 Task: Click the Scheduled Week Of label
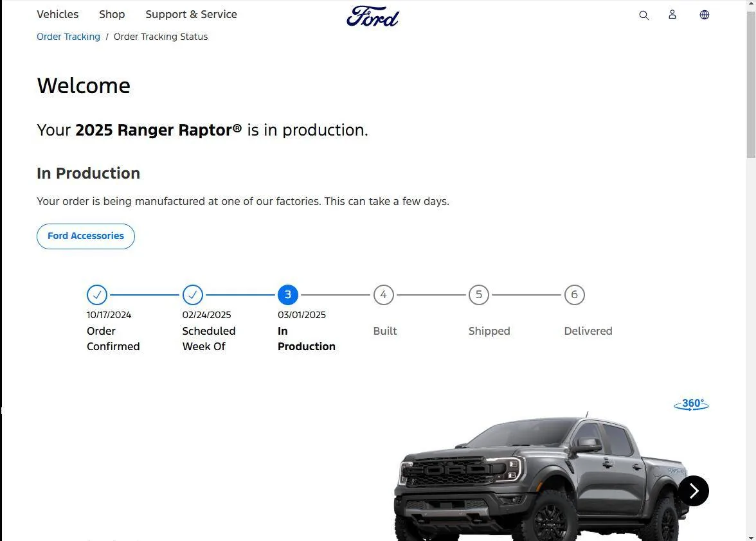(209, 339)
